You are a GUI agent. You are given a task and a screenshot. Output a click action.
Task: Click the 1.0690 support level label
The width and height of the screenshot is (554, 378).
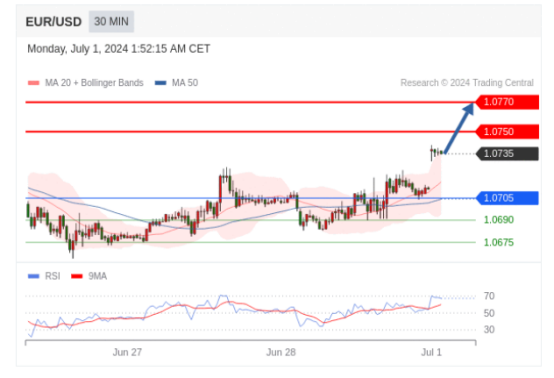499,220
